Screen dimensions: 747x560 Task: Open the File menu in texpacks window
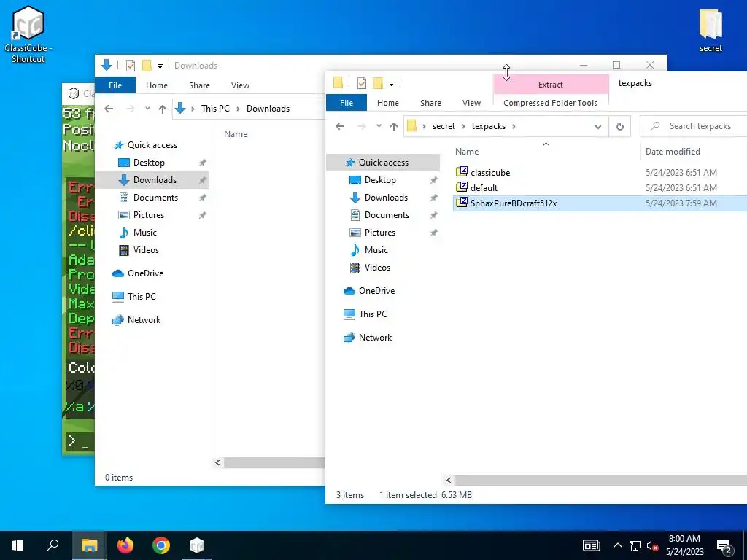tap(347, 102)
